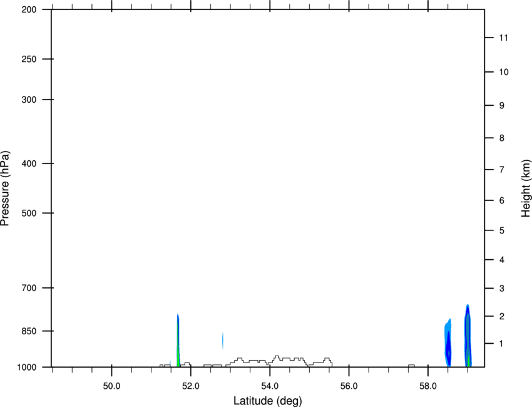Select the 58.0 latitude tick label
Screen dimensions: 532x407
pos(428,386)
